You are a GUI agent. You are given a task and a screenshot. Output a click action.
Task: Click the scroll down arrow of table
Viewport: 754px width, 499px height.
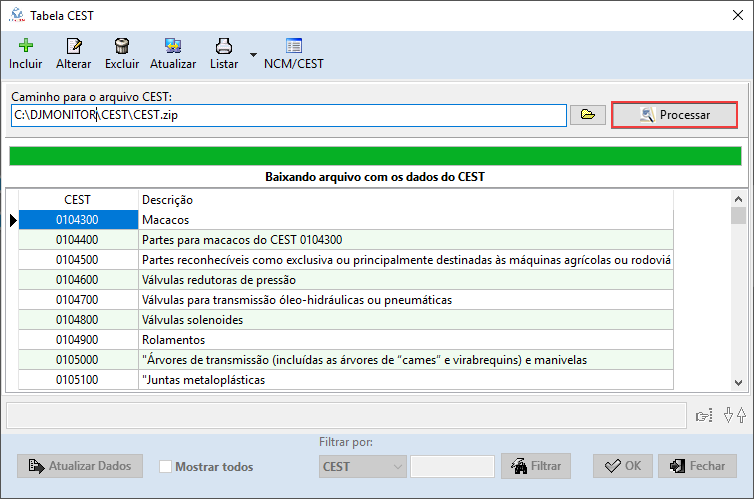click(738, 382)
